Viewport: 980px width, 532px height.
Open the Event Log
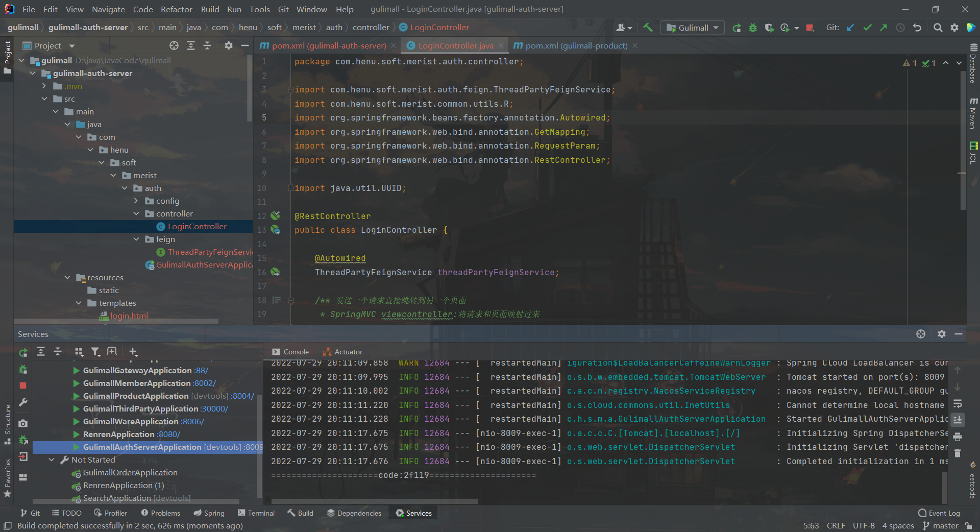[939, 513]
